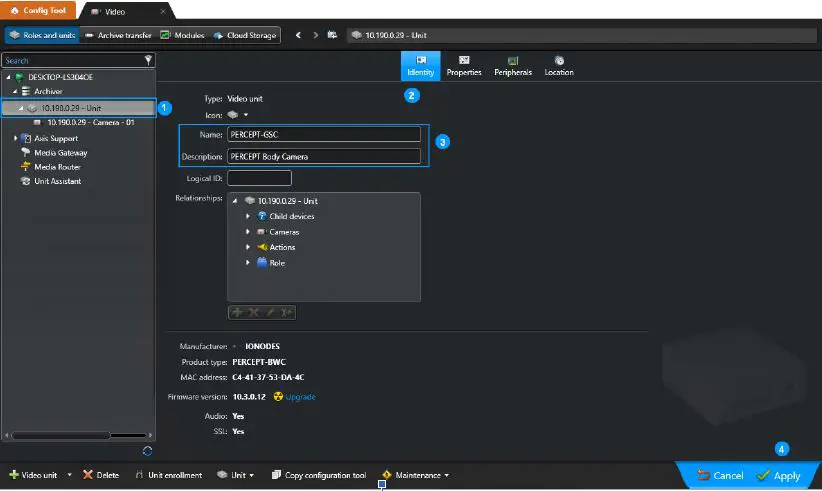Viewport: 822px width, 491px height.
Task: Select Media Gateway role
Action: click(60, 153)
